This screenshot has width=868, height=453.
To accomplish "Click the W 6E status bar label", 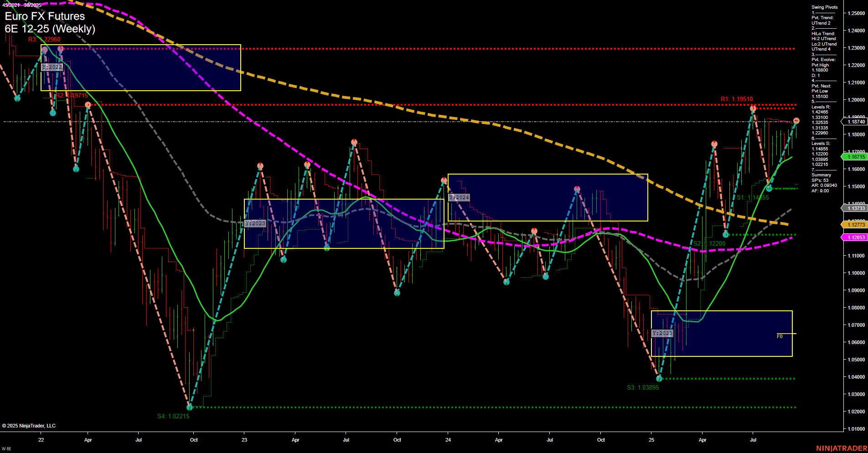I will click(x=7, y=448).
